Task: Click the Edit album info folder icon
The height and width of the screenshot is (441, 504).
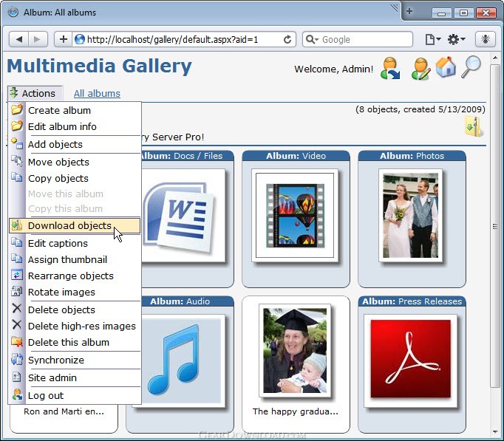Action: (x=17, y=126)
